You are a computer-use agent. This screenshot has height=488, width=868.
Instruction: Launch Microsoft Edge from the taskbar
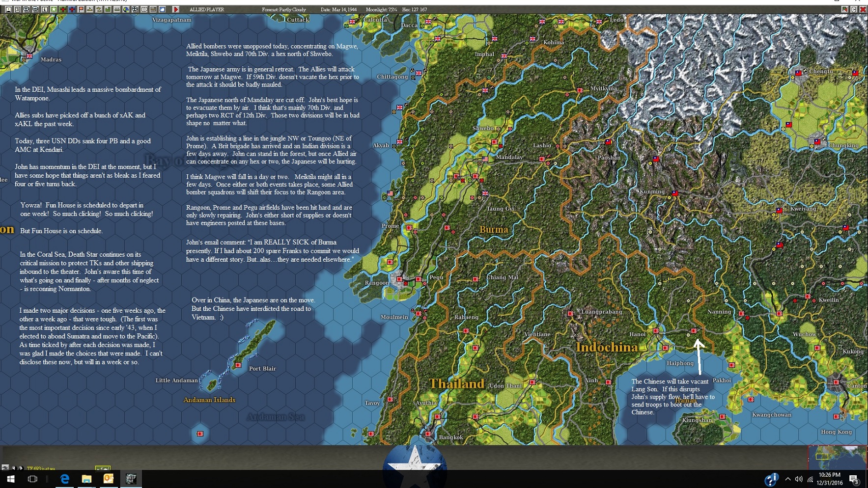coord(64,479)
